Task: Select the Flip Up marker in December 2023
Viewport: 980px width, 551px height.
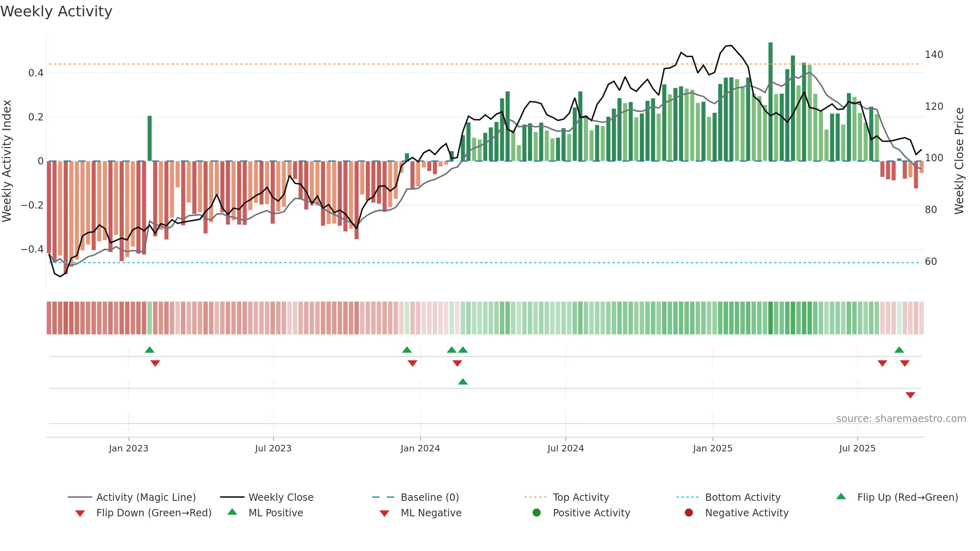Action: [407, 350]
